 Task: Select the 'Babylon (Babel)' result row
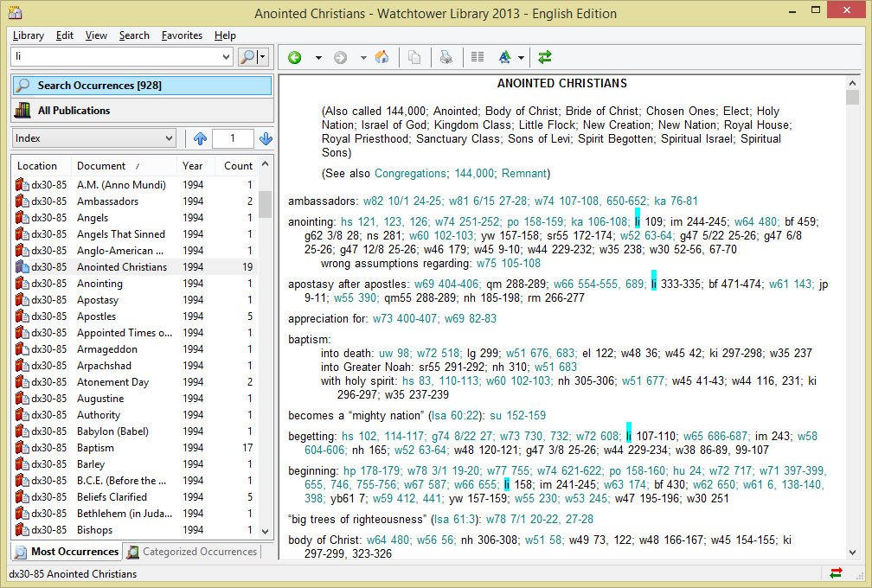pyautogui.click(x=135, y=431)
